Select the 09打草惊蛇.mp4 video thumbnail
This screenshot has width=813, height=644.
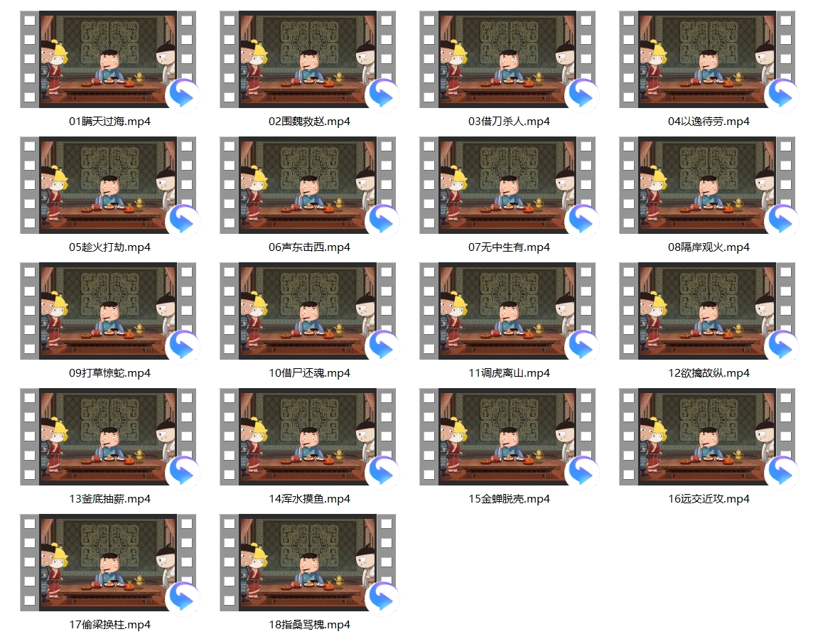pyautogui.click(x=108, y=311)
